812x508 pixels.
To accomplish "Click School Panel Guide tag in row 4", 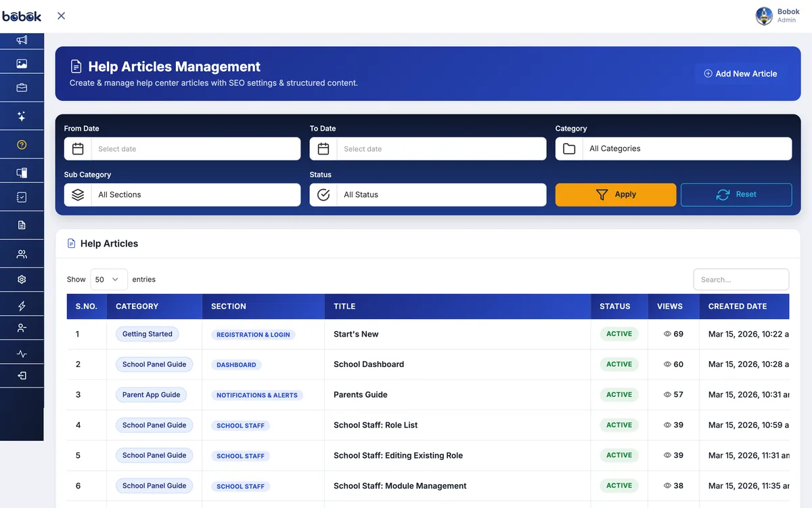I will 154,425.
